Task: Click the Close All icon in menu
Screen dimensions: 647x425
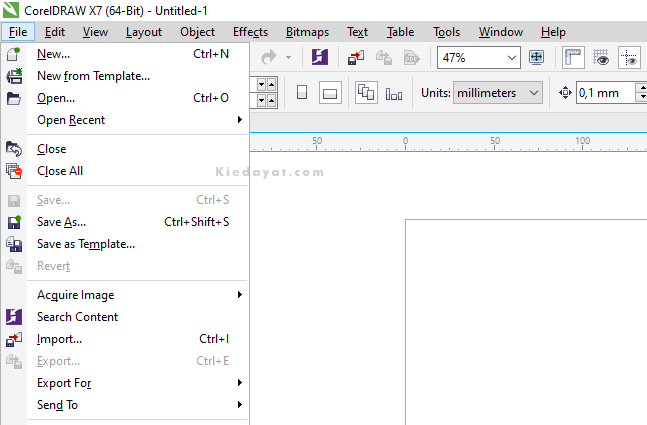Action: pyautogui.click(x=14, y=171)
